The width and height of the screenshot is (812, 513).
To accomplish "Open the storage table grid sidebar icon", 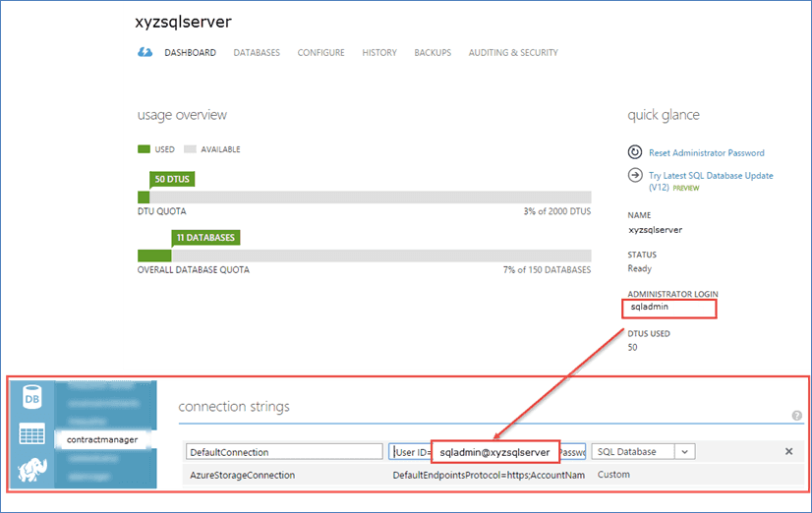I will [31, 434].
